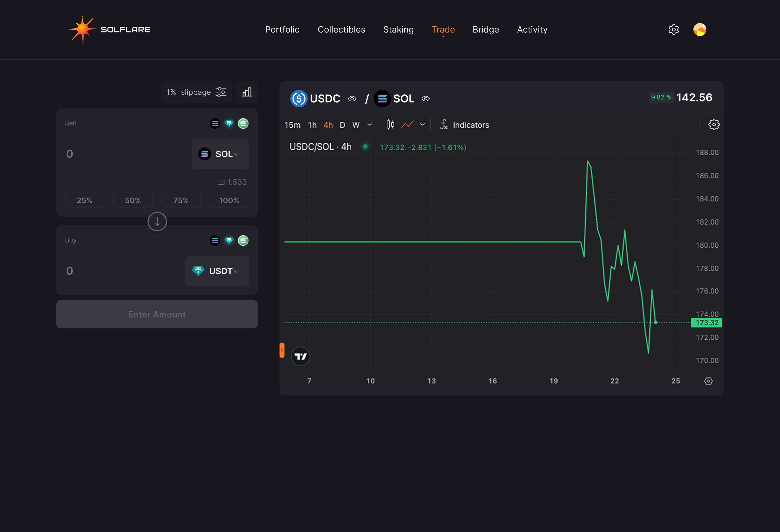The width and height of the screenshot is (780, 532).
Task: Click the USDC/SOL · 4h chart legend
Action: 320,147
